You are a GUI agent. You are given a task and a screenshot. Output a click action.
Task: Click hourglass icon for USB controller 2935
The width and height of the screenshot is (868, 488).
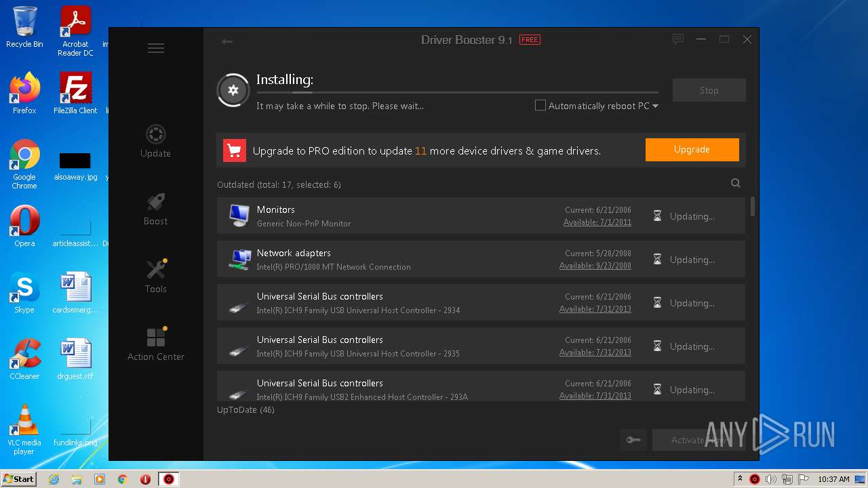pyautogui.click(x=657, y=346)
